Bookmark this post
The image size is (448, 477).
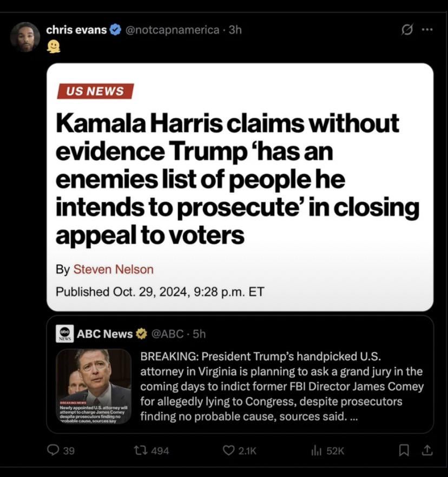404,450
